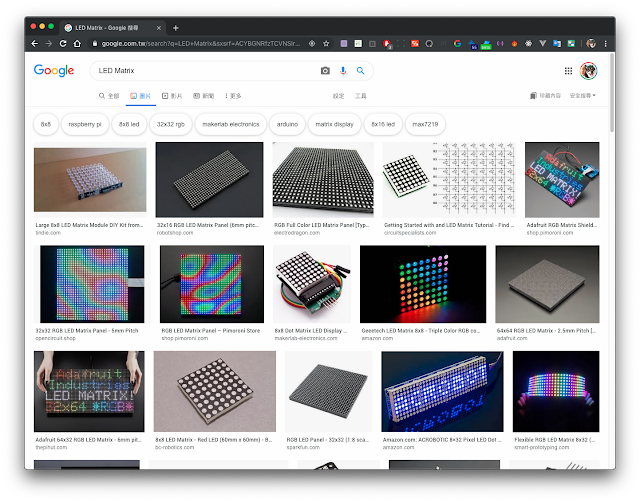
Task: Reload the page with the refresh icon
Action: [x=63, y=44]
